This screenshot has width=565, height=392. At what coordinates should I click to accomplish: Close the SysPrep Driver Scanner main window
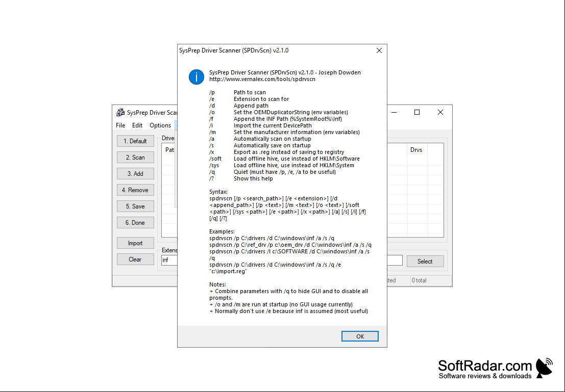click(440, 112)
